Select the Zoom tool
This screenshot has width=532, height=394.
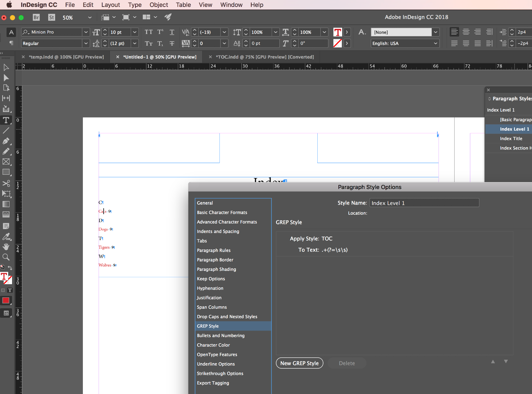click(x=6, y=257)
